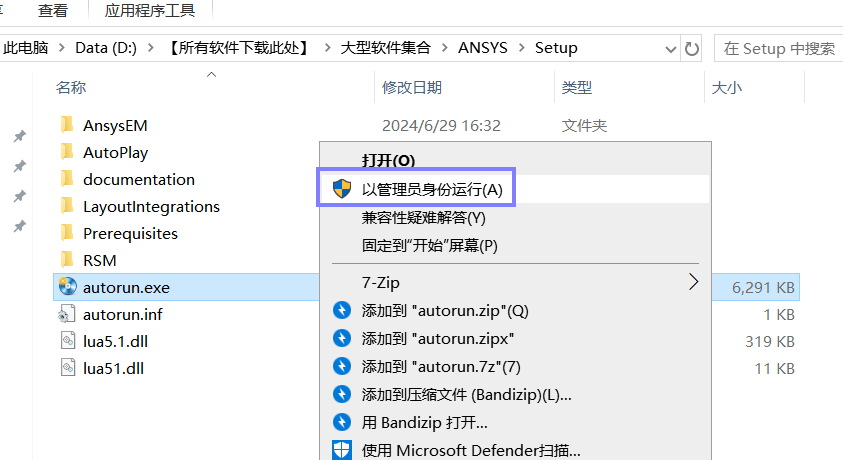The width and height of the screenshot is (843, 460).
Task: Click the autorun.inf file icon
Action: pyautogui.click(x=67, y=313)
